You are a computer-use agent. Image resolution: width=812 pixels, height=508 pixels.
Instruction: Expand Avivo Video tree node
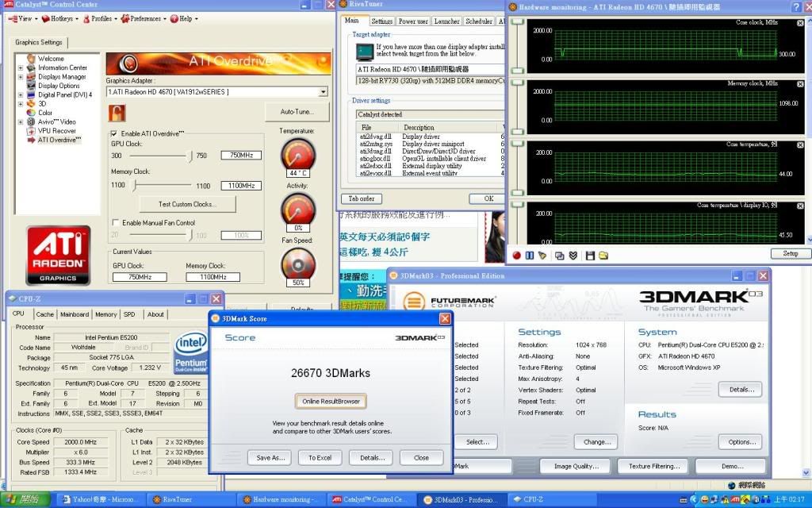coord(21,121)
